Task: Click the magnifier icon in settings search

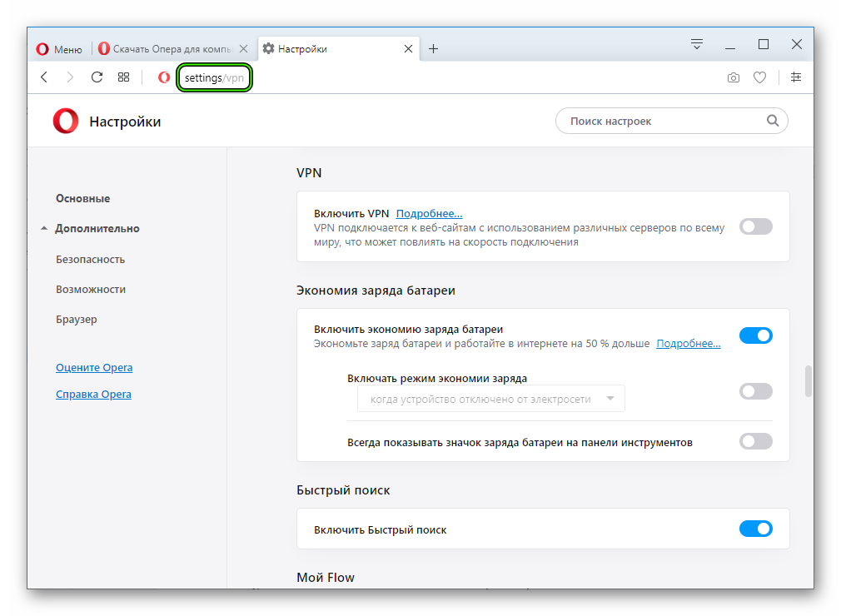Action: pyautogui.click(x=773, y=121)
